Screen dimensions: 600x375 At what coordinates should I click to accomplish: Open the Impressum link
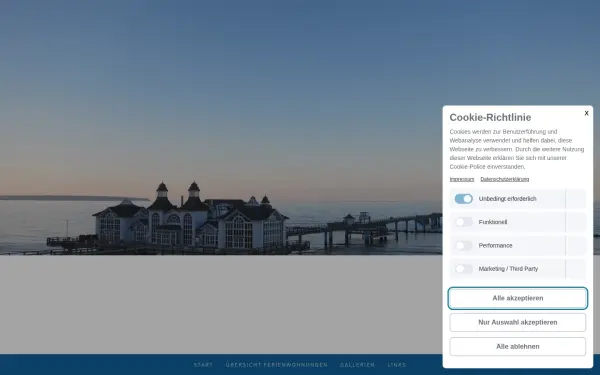461,179
